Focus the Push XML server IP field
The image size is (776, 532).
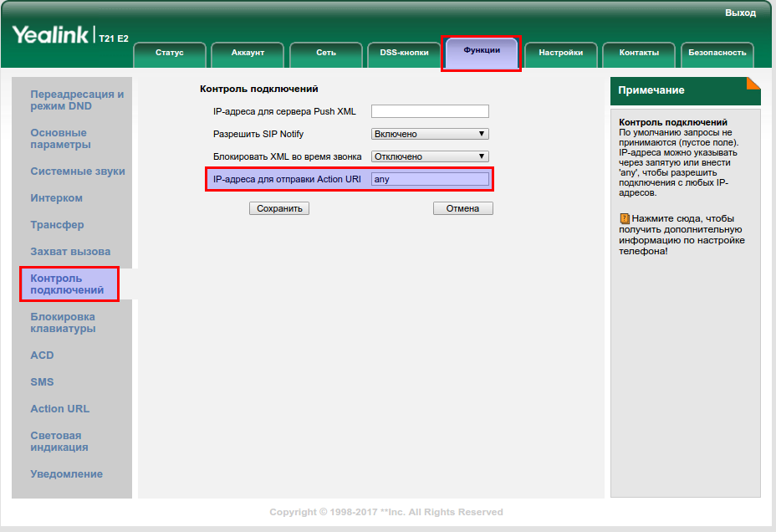pos(430,111)
